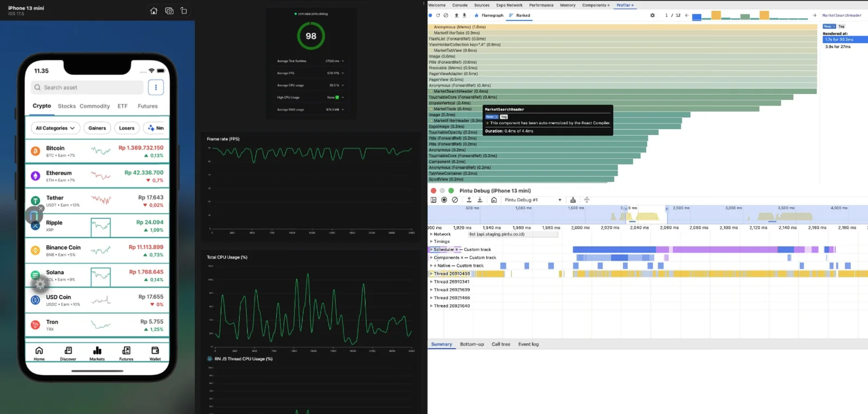Select the '1.7s for 30.2ms' render entry
Screen dimensions: 868x414
(x=845, y=40)
